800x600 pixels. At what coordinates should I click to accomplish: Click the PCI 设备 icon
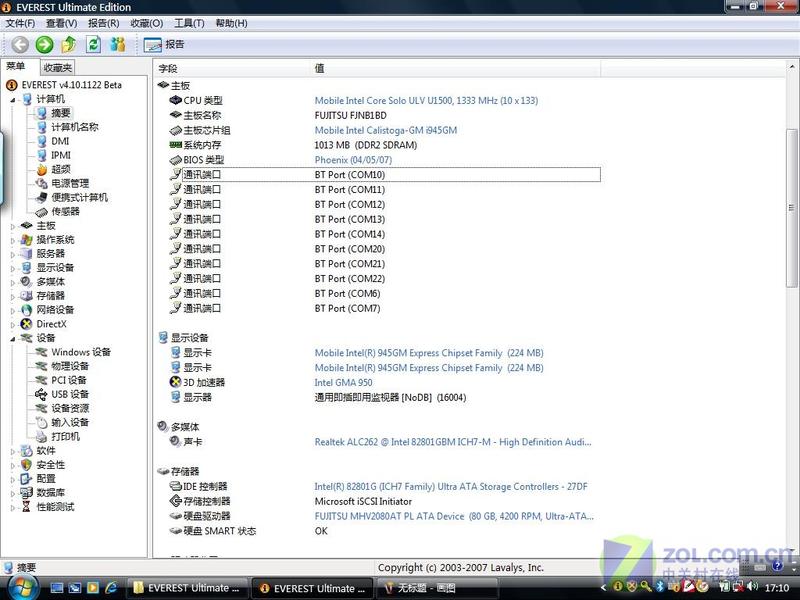42,381
